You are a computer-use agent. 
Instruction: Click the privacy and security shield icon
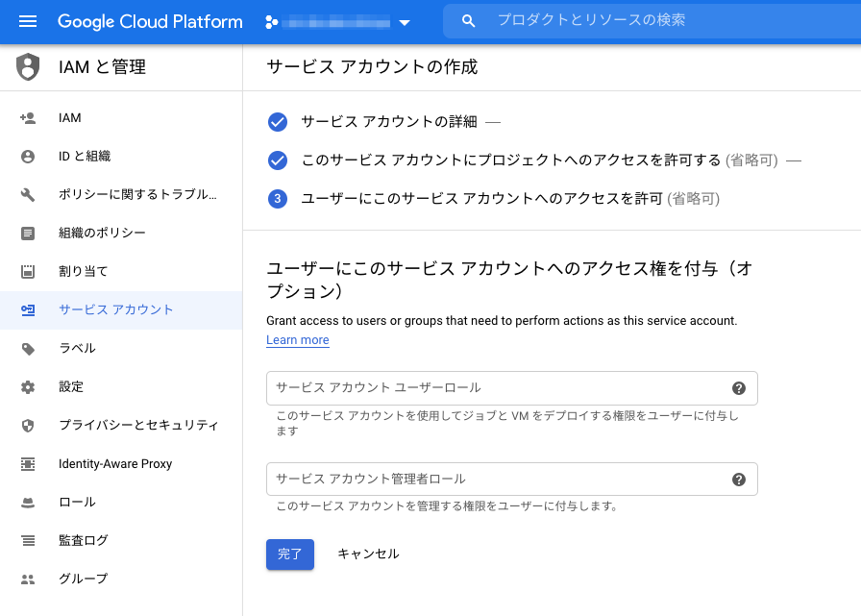(28, 426)
